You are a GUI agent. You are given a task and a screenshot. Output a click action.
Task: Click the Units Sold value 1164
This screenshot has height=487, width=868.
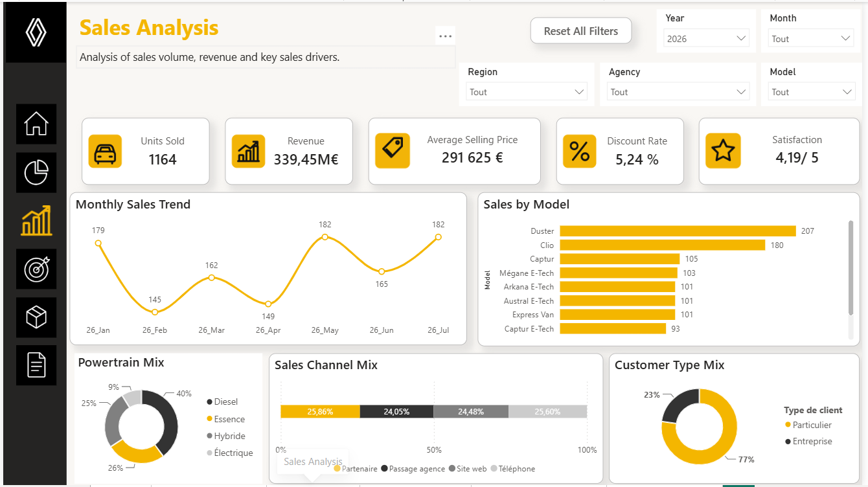point(162,159)
